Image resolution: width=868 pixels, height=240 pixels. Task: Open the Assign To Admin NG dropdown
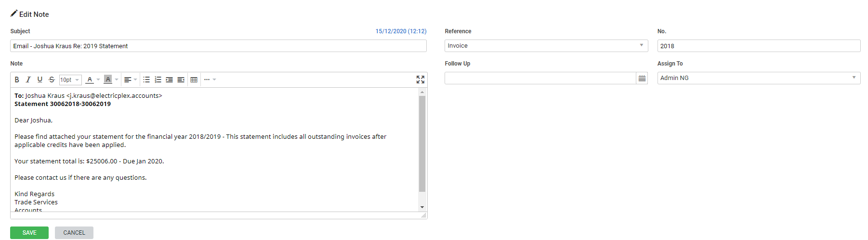tap(759, 78)
